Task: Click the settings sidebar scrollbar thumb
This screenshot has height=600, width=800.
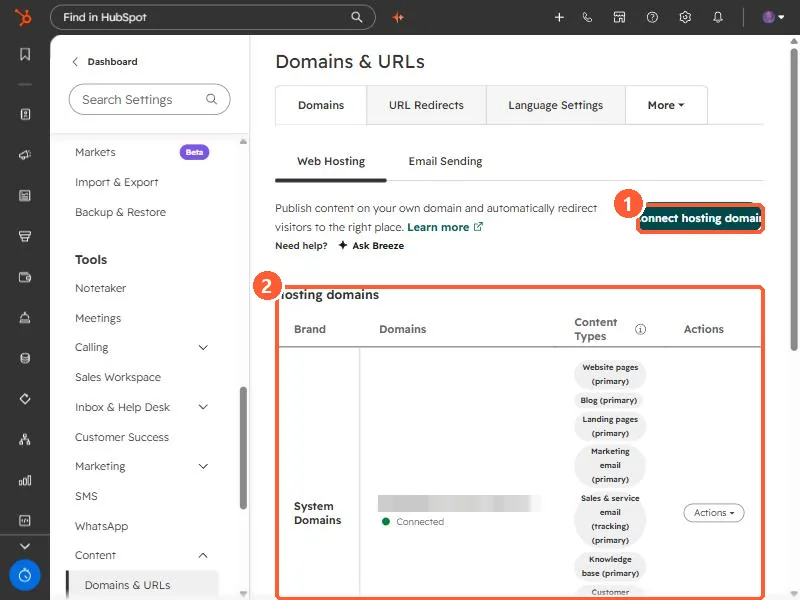Action: coord(243,448)
